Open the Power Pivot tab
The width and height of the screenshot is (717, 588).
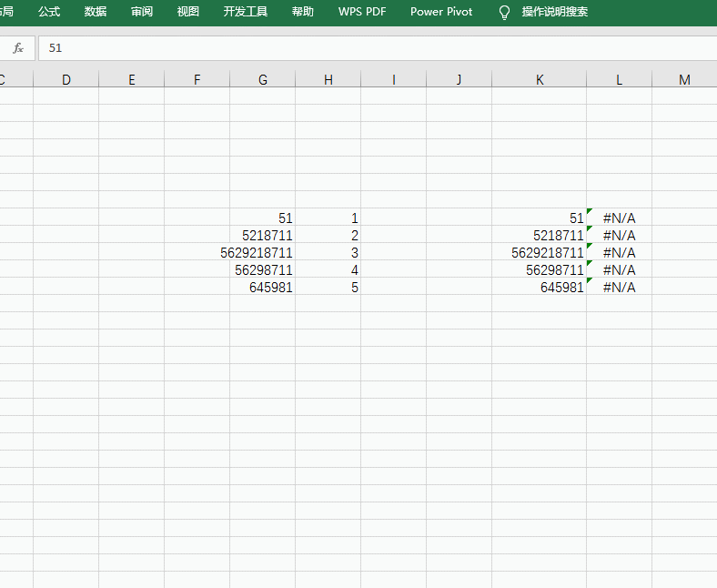pyautogui.click(x=441, y=12)
